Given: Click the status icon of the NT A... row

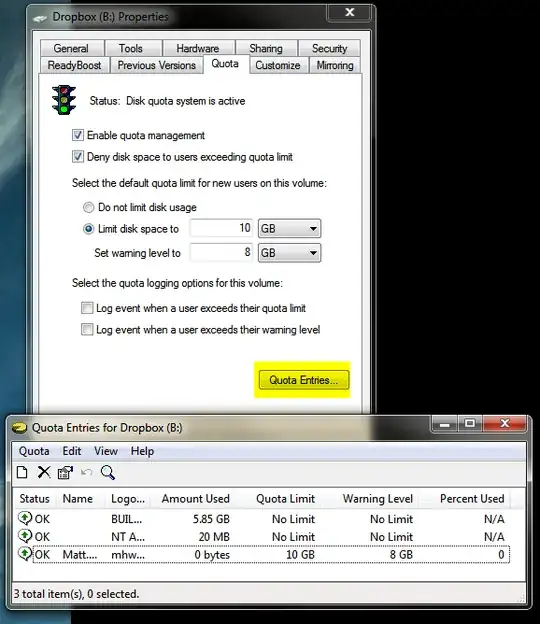Looking at the screenshot, I should point(25,536).
